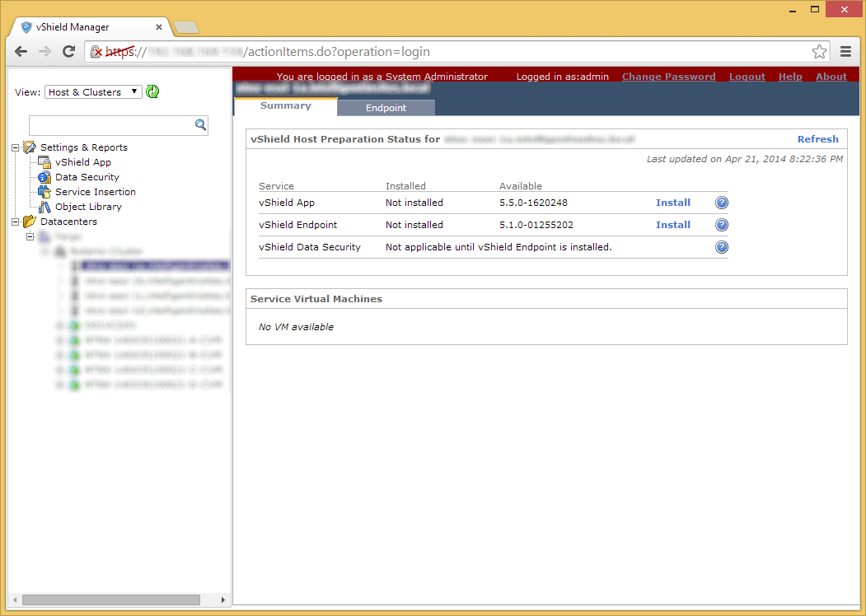This screenshot has height=616, width=866.
Task: Click the search magnifier icon in the sidebar
Action: pos(200,124)
